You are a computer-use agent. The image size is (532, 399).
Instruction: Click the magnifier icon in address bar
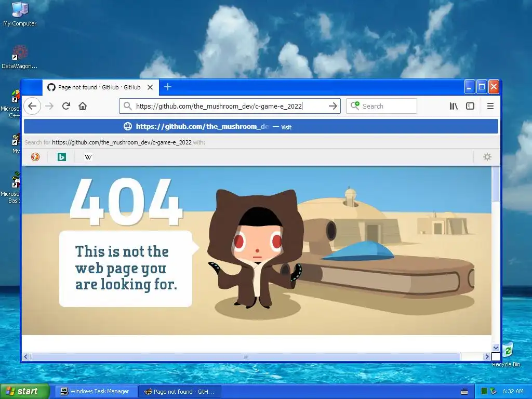[128, 106]
